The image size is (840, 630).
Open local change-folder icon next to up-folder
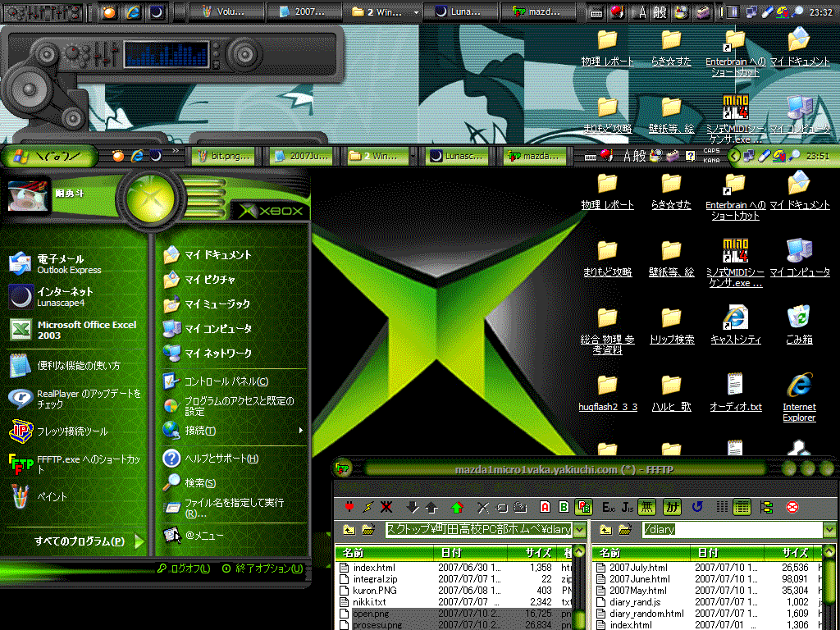pyautogui.click(x=368, y=529)
